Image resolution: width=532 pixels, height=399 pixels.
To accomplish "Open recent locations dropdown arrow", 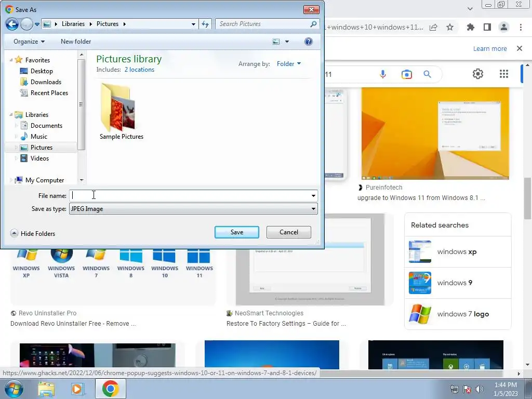I will click(37, 24).
